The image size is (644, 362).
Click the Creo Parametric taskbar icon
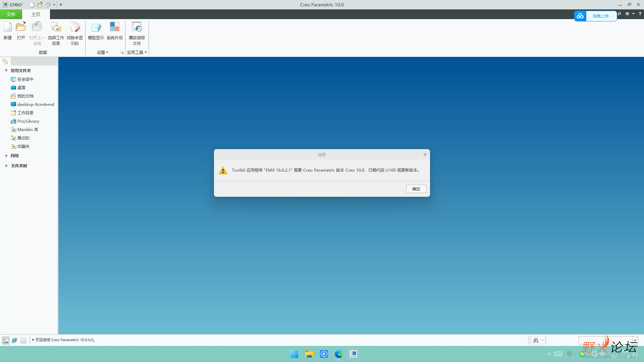tap(354, 354)
